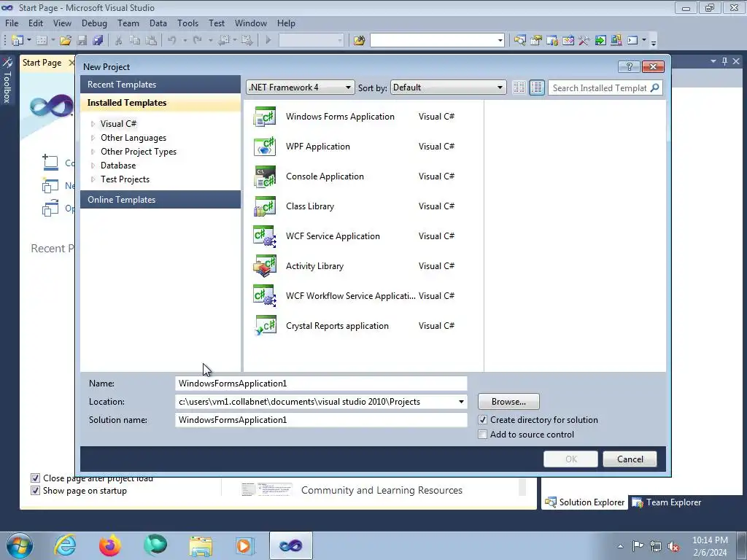The image size is (747, 560).
Task: Open the Team menu
Action: coord(128,23)
